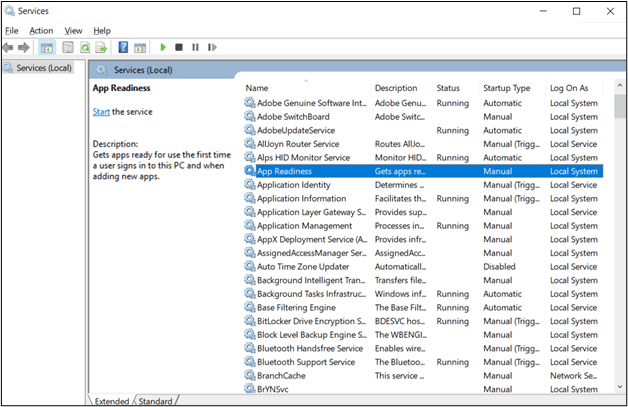Select the Auto Time Zone Updater service
Screen dimensions: 628x407
pos(303,267)
